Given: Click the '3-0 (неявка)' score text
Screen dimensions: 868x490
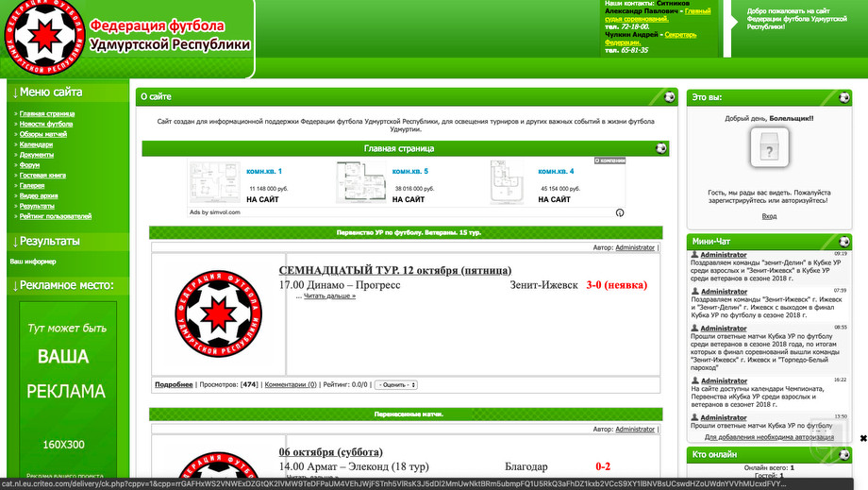Looking at the screenshot, I should pos(617,285).
